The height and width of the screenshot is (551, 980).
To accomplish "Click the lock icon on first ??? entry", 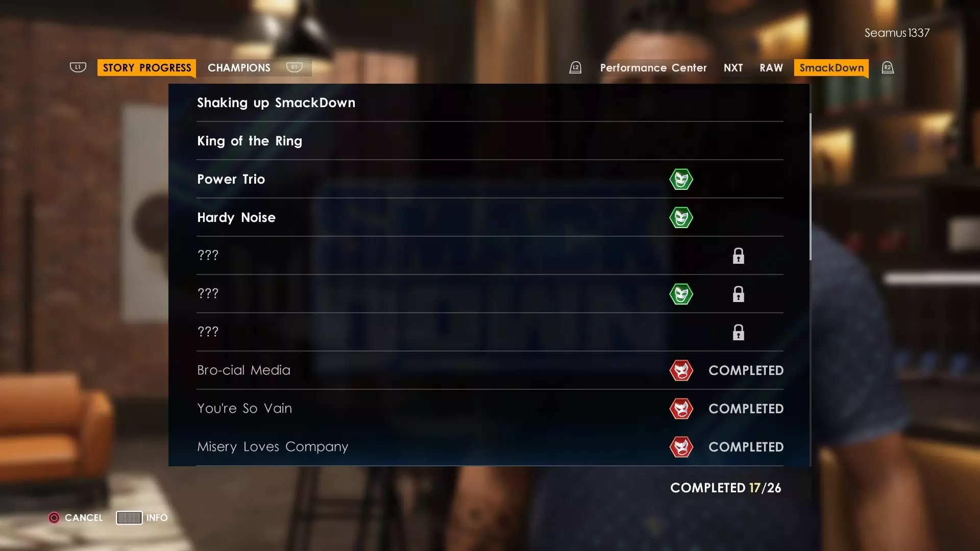I will pyautogui.click(x=739, y=256).
